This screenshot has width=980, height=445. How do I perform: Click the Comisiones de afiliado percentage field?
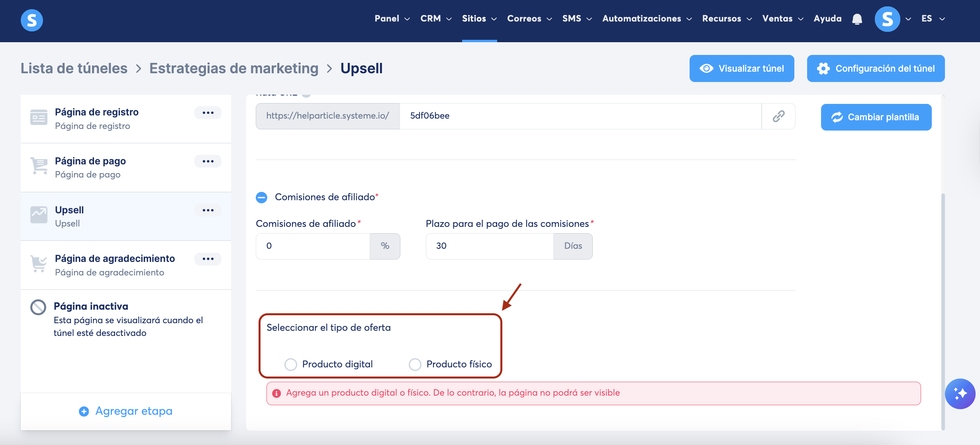(313, 246)
